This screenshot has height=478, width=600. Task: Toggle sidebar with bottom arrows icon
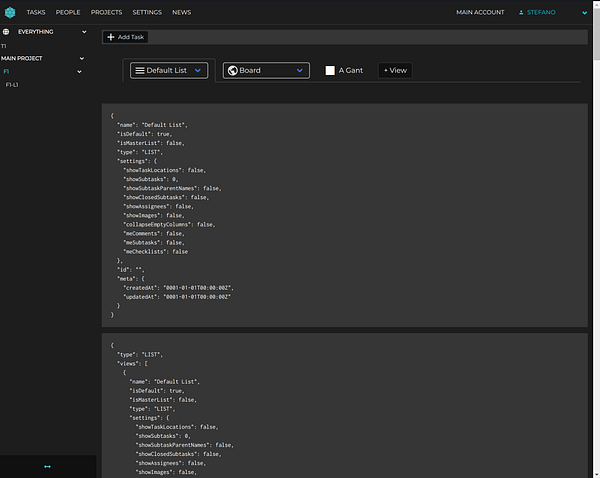47,466
